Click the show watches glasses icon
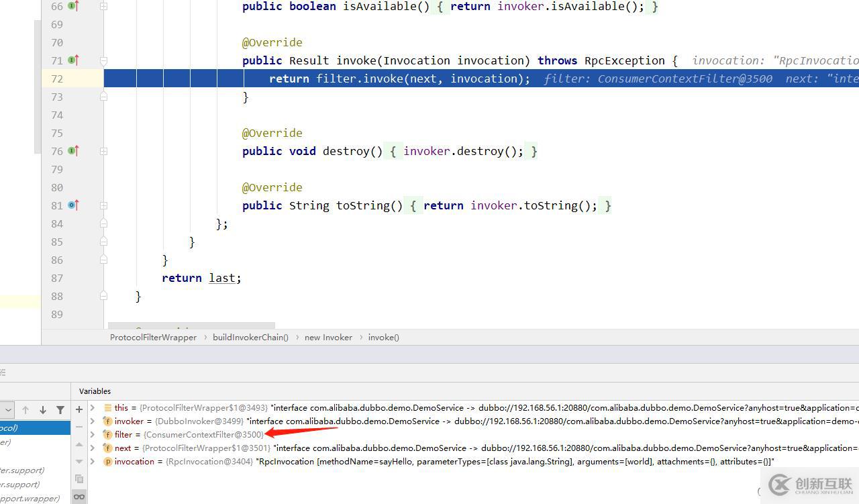The image size is (859, 504). tap(79, 497)
